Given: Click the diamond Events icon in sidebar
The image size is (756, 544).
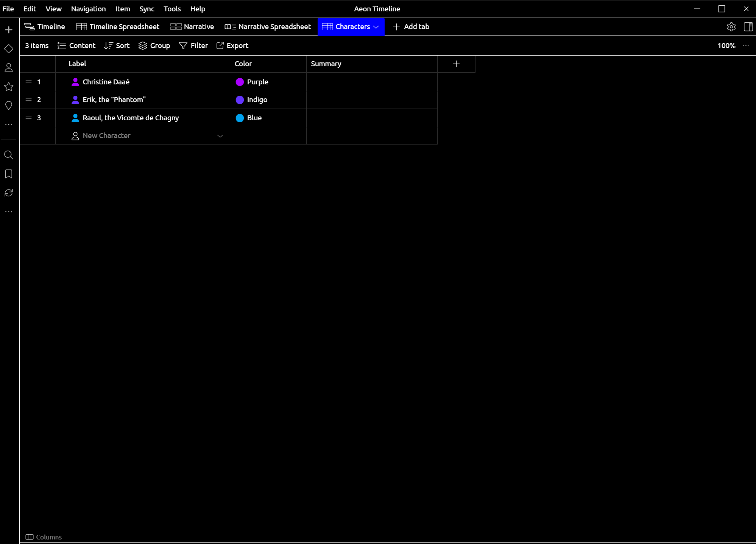Looking at the screenshot, I should click(9, 49).
